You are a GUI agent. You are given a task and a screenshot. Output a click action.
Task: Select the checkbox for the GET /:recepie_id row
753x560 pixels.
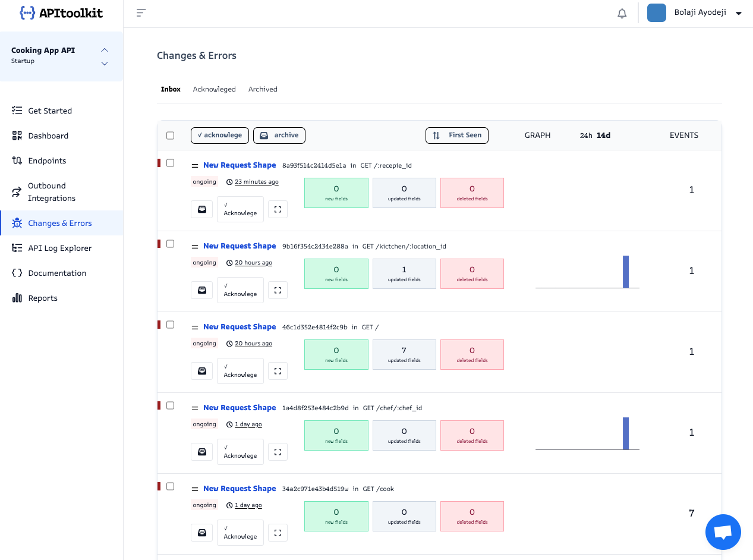(x=171, y=162)
